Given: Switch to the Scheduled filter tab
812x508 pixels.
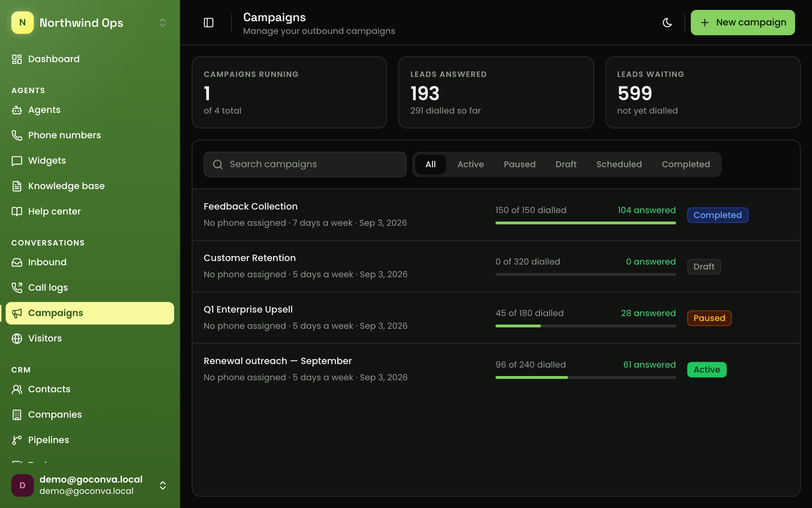Looking at the screenshot, I should (x=619, y=164).
